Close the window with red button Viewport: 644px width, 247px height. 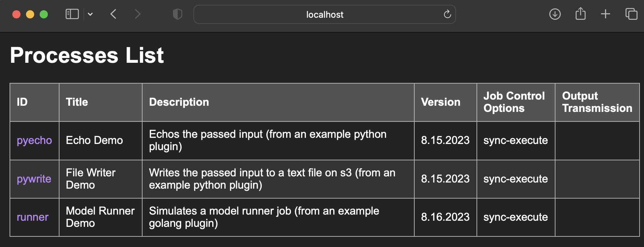pyautogui.click(x=16, y=14)
